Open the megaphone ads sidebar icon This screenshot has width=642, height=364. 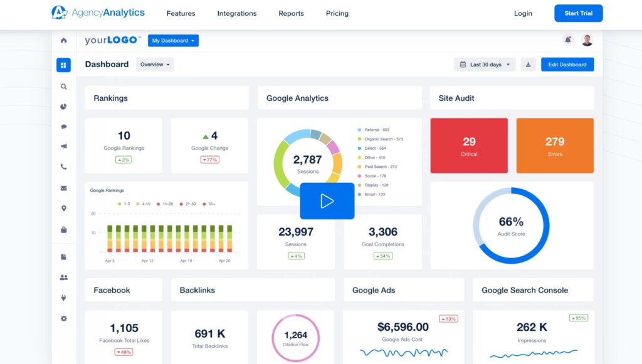[x=63, y=147]
